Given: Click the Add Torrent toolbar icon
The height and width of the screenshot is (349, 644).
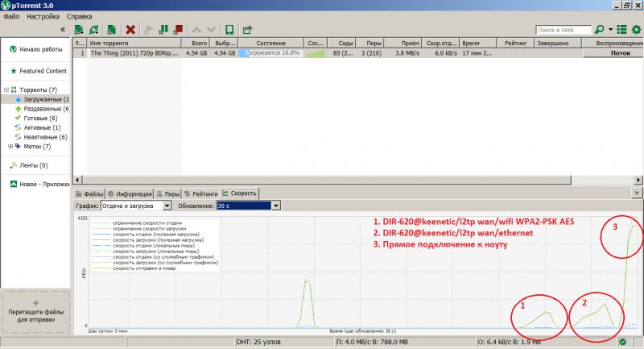Looking at the screenshot, I should coord(78,30).
